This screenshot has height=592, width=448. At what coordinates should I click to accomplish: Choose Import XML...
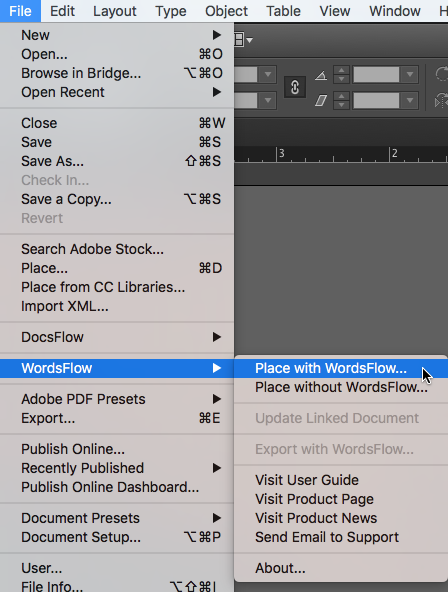(x=117, y=306)
